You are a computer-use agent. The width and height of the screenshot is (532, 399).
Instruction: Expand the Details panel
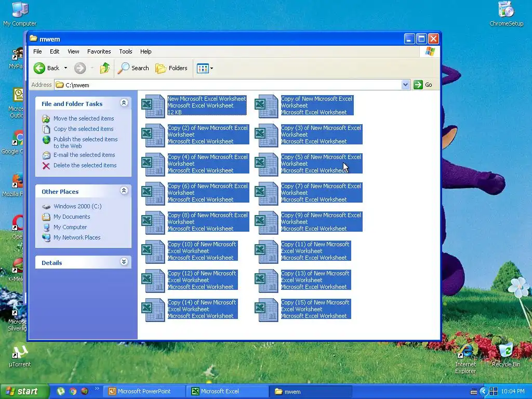[124, 262]
